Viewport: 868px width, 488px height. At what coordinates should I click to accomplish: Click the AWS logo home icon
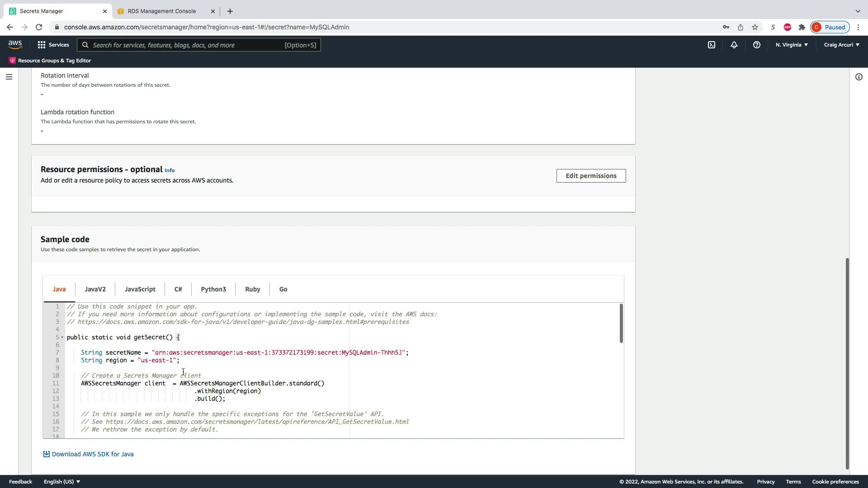15,44
